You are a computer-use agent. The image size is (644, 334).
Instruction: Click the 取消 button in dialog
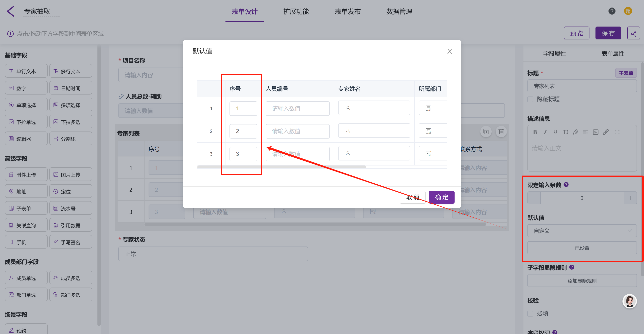click(x=412, y=197)
